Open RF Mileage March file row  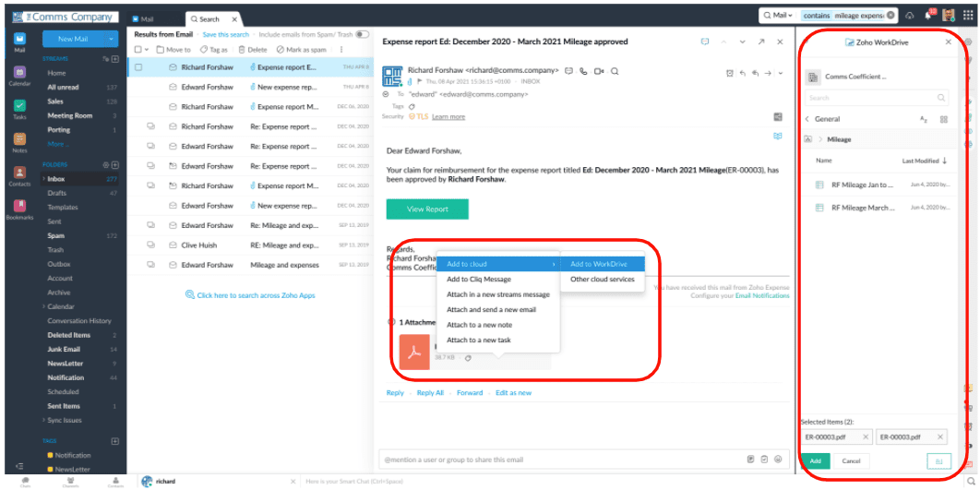881,208
